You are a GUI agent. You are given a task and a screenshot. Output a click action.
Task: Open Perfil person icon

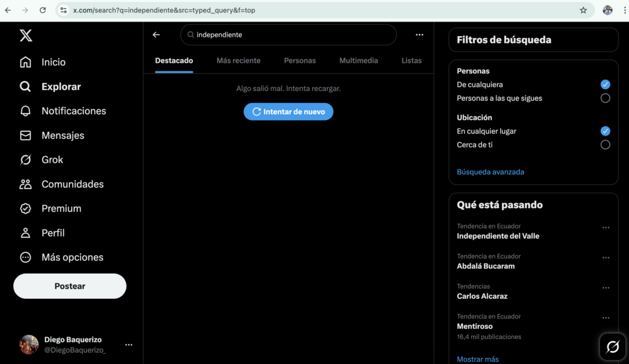tap(25, 233)
